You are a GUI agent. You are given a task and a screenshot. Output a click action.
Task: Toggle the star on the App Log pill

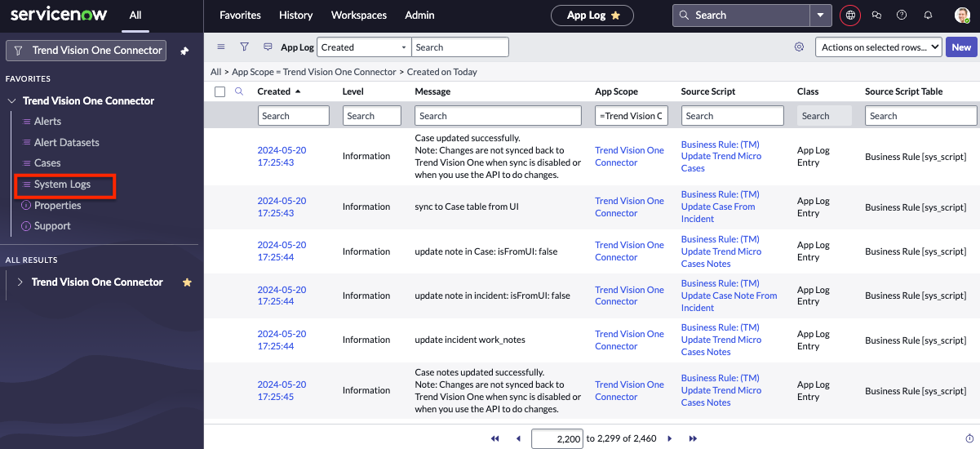click(x=616, y=16)
